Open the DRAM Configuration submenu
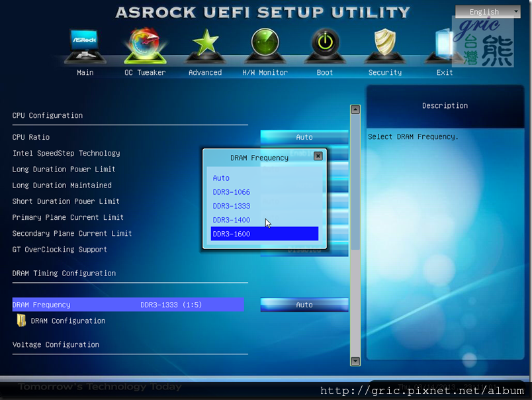The width and height of the screenshot is (532, 400). click(68, 321)
